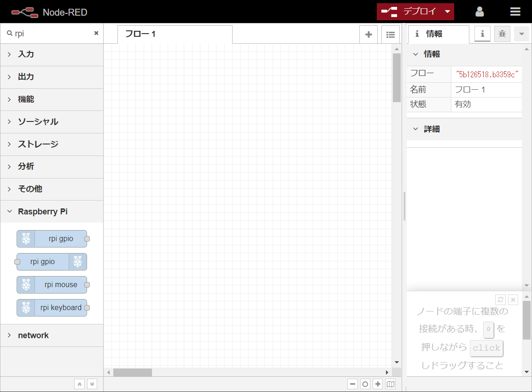Image resolution: width=532 pixels, height=392 pixels.
Task: Select the rpi mouse node
Action: (52, 285)
